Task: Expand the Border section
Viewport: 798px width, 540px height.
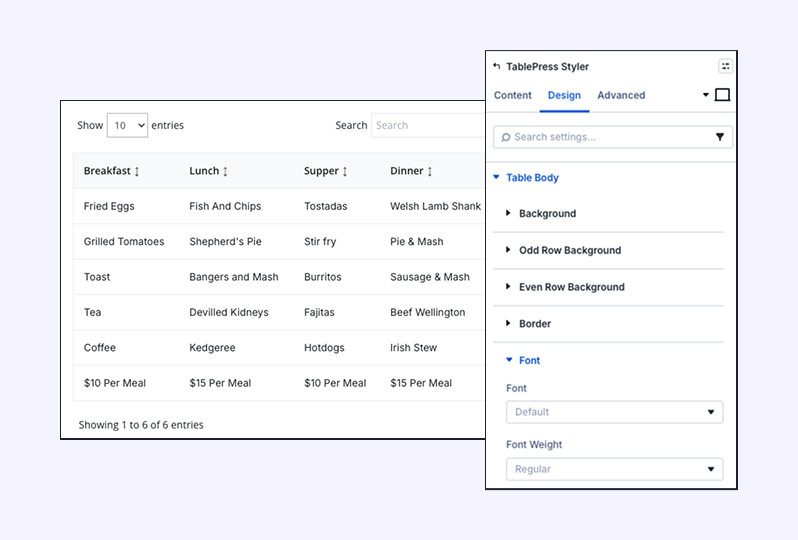Action: [x=534, y=324]
